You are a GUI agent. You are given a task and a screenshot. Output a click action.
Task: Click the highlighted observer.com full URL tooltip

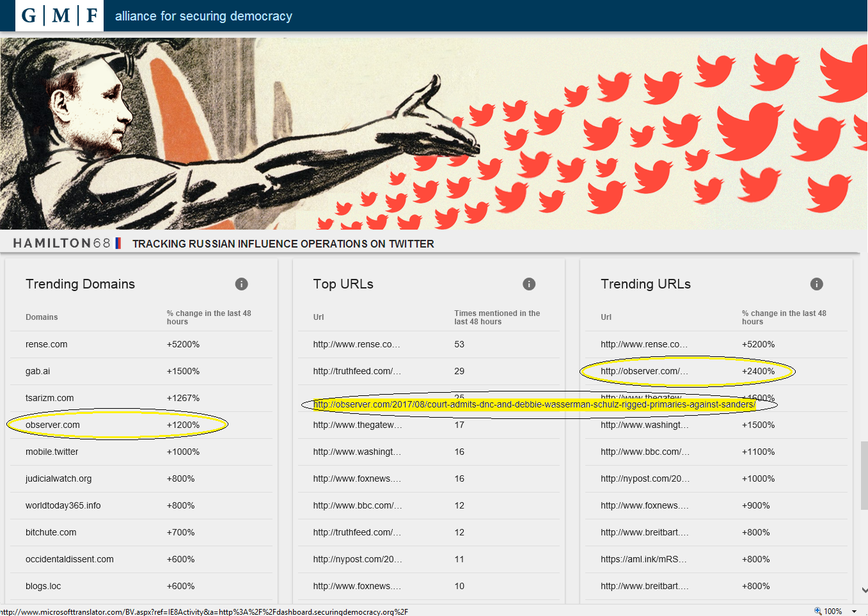click(534, 404)
